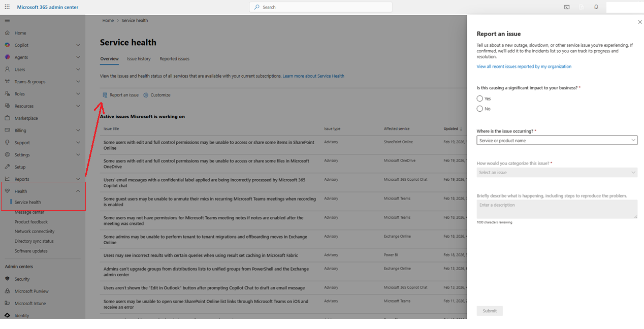Viewport: 644px width, 329px height.
Task: Click the Marketplace bag icon
Action: pos(7,118)
